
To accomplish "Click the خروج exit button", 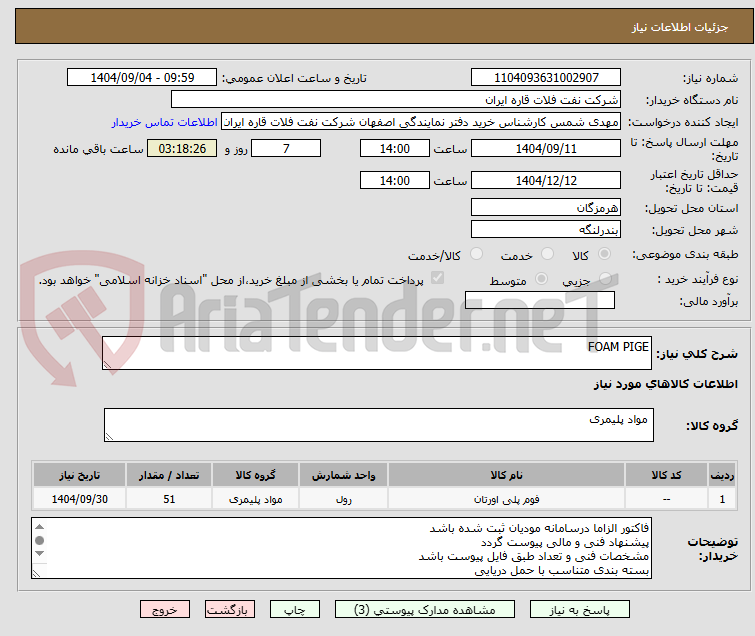I will pos(165,610).
